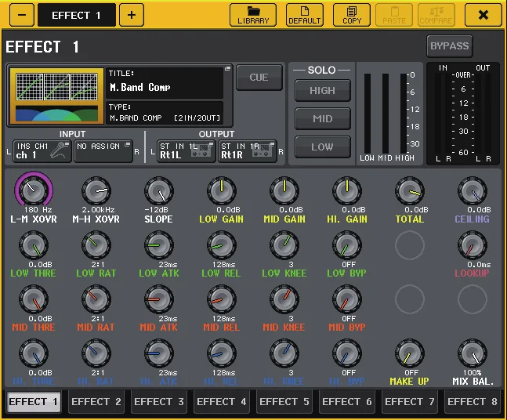The height and width of the screenshot is (420, 507).
Task: Open INS CH1 ch 1 input assignment
Action: pos(42,150)
